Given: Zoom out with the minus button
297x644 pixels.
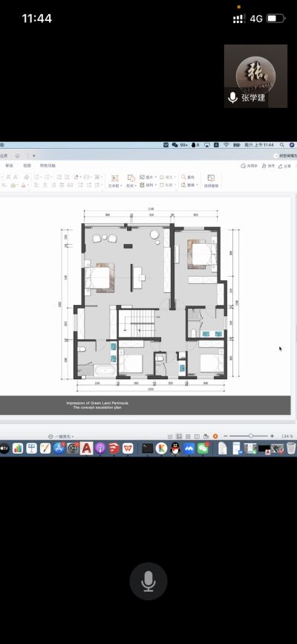Looking at the screenshot, I should coord(225,437).
